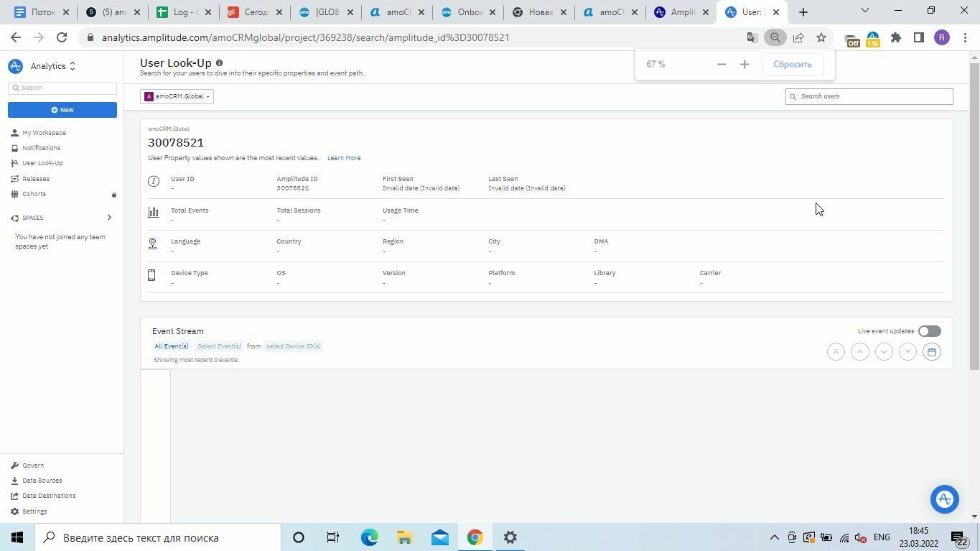Open Chrome from the taskbar
980x551 pixels.
point(475,537)
